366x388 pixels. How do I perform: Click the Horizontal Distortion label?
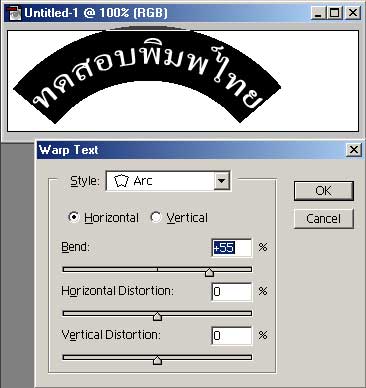coord(118,291)
